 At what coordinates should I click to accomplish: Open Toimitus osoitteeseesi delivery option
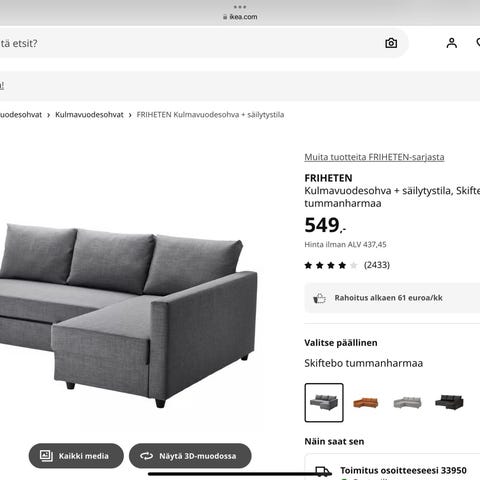(403, 471)
